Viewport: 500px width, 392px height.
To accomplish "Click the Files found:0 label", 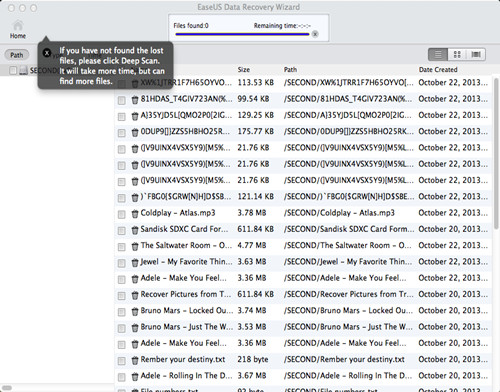I will coord(191,26).
